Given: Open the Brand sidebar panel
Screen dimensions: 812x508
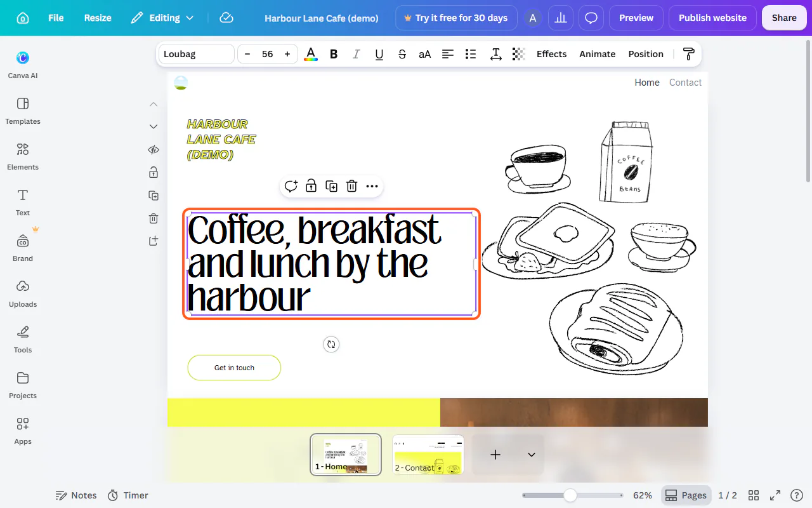Looking at the screenshot, I should click(23, 247).
